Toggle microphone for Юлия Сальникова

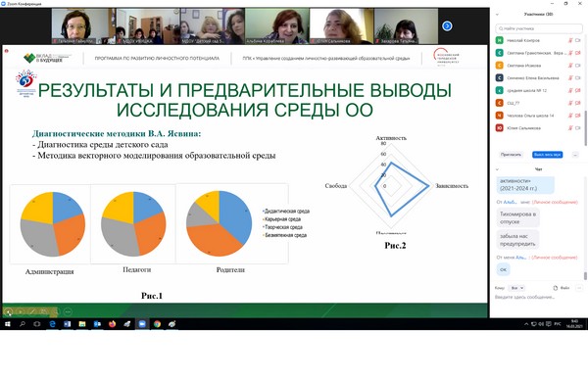[570, 128]
